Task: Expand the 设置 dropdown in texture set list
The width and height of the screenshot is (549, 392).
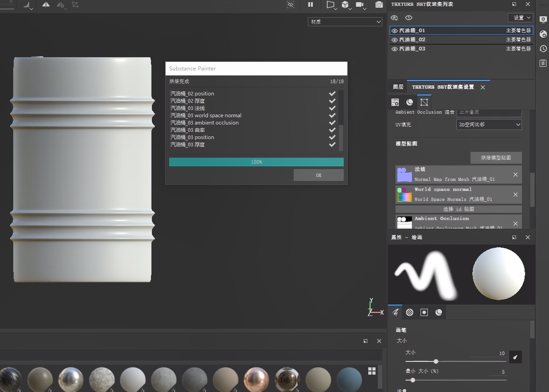Action: 521,18
